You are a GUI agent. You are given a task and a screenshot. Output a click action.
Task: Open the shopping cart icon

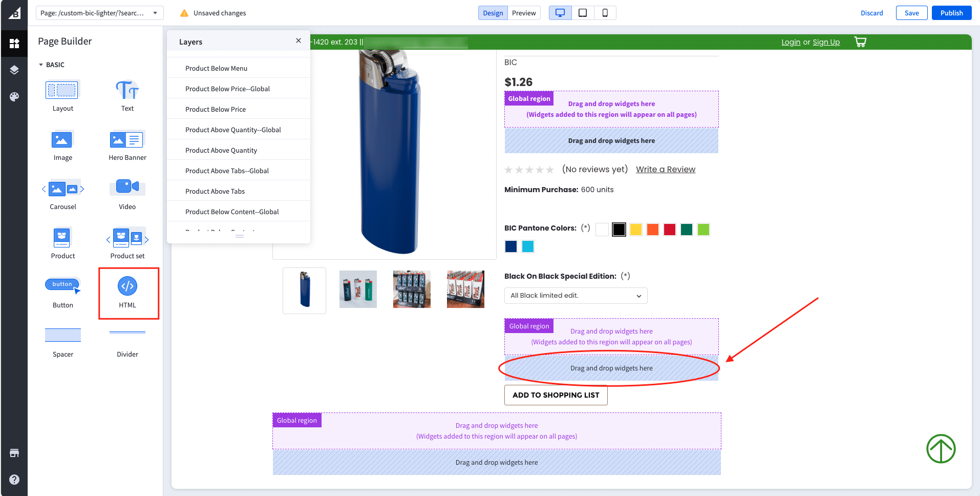click(860, 42)
